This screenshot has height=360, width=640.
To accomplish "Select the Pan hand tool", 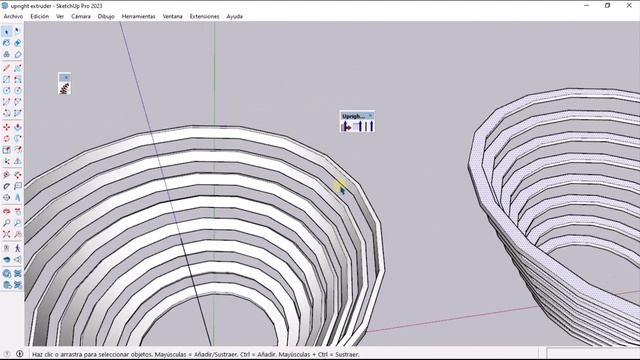I will [x=18, y=211].
